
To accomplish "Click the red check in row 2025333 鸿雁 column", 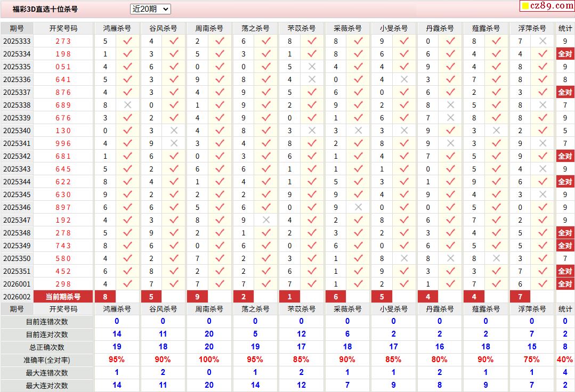I will click(x=127, y=41).
